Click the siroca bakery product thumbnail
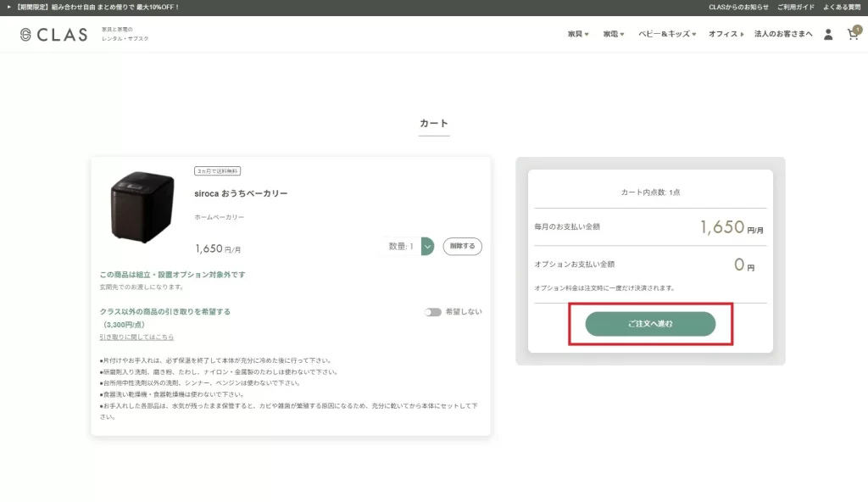868x502 pixels. tap(142, 207)
